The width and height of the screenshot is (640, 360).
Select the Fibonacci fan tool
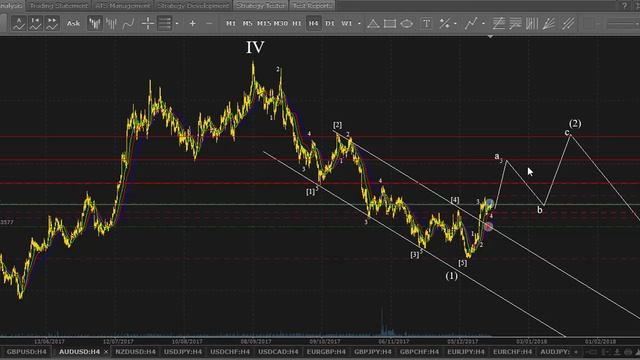tap(549, 23)
